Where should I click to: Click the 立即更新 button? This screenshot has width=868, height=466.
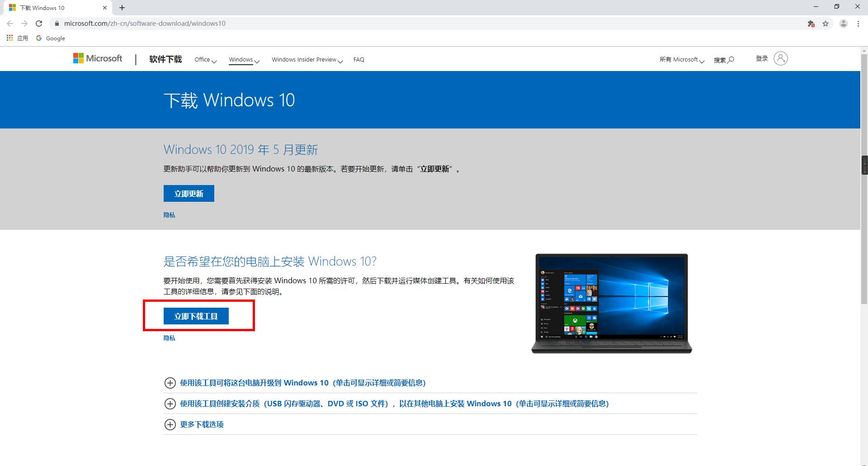(189, 193)
